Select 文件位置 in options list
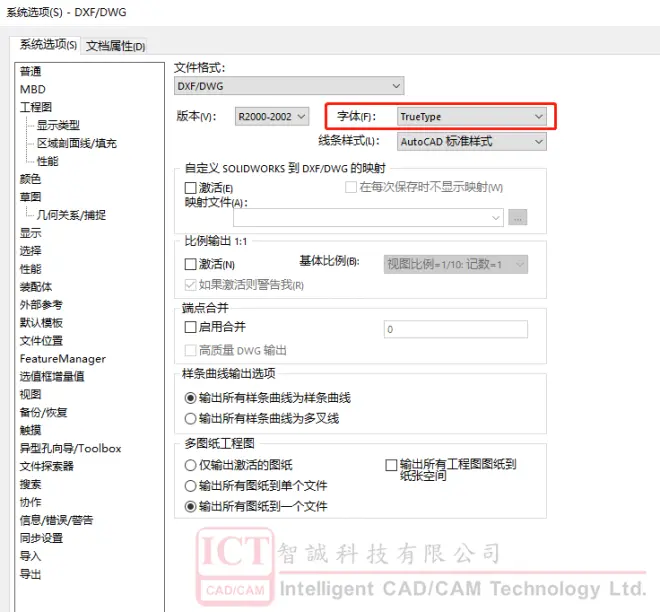The width and height of the screenshot is (660, 612). click(41, 341)
